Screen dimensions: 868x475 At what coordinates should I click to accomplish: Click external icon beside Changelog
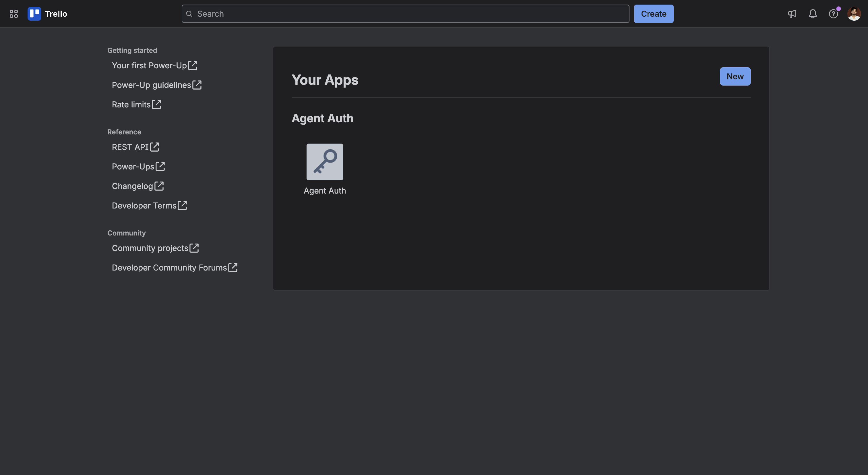(159, 186)
